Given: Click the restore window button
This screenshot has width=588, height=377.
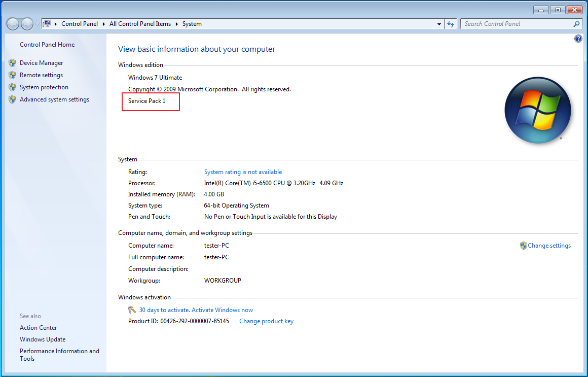Looking at the screenshot, I should pos(558,10).
